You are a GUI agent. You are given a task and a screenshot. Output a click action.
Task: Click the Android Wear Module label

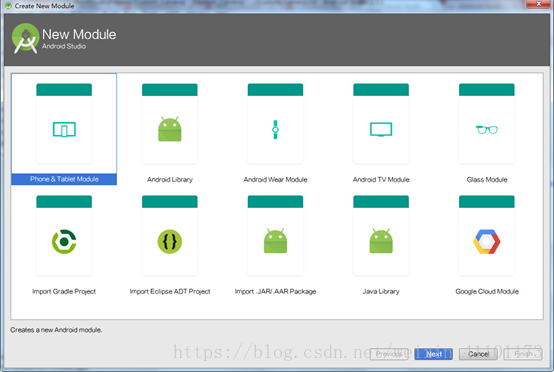click(x=275, y=179)
